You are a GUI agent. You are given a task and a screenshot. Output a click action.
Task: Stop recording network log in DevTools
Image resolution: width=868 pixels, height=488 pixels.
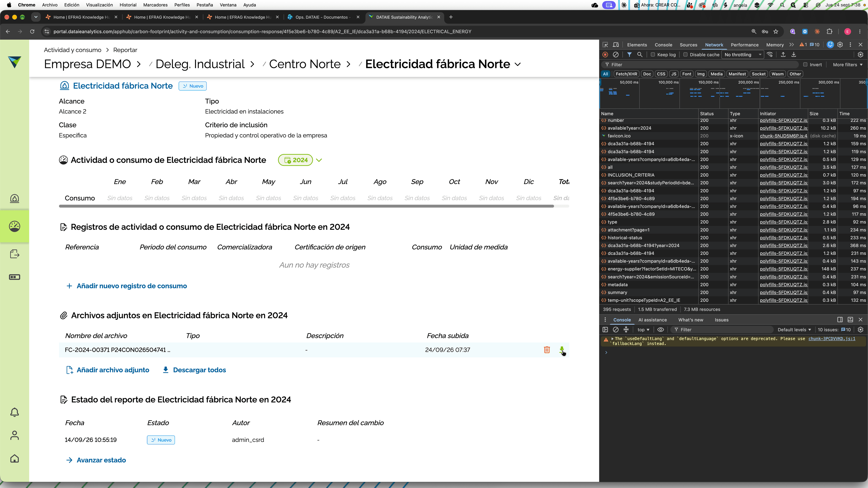[x=605, y=54]
